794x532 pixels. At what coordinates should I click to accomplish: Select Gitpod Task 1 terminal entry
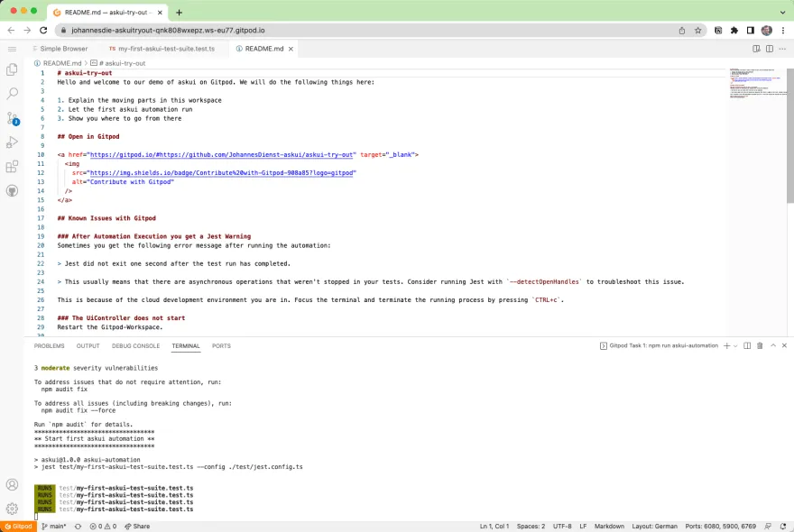(x=659, y=345)
